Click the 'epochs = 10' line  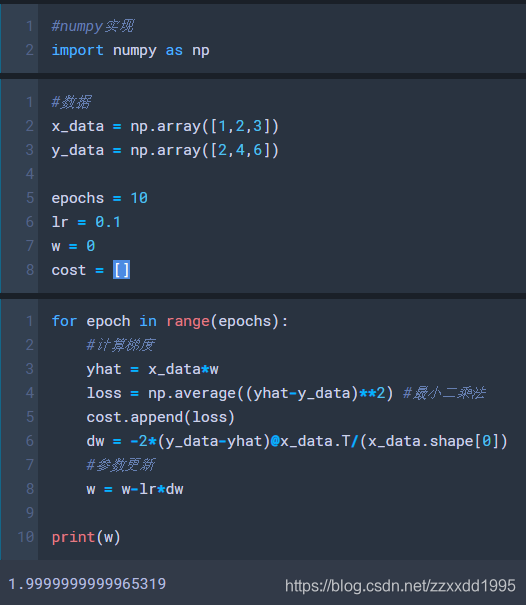pos(100,198)
